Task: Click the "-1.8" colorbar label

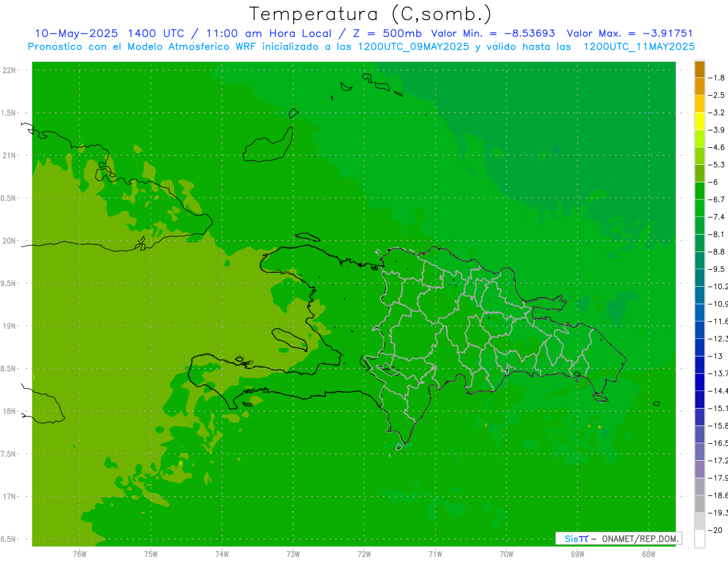Action: (716, 78)
